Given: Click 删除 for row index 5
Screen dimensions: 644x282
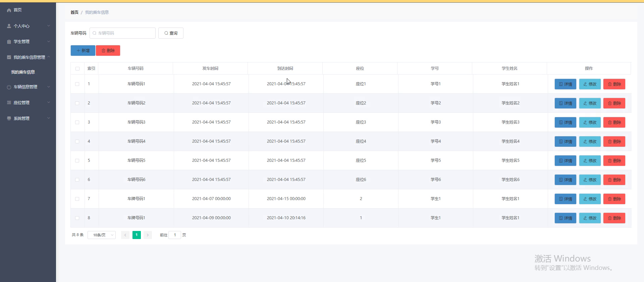Looking at the screenshot, I should pyautogui.click(x=614, y=161).
